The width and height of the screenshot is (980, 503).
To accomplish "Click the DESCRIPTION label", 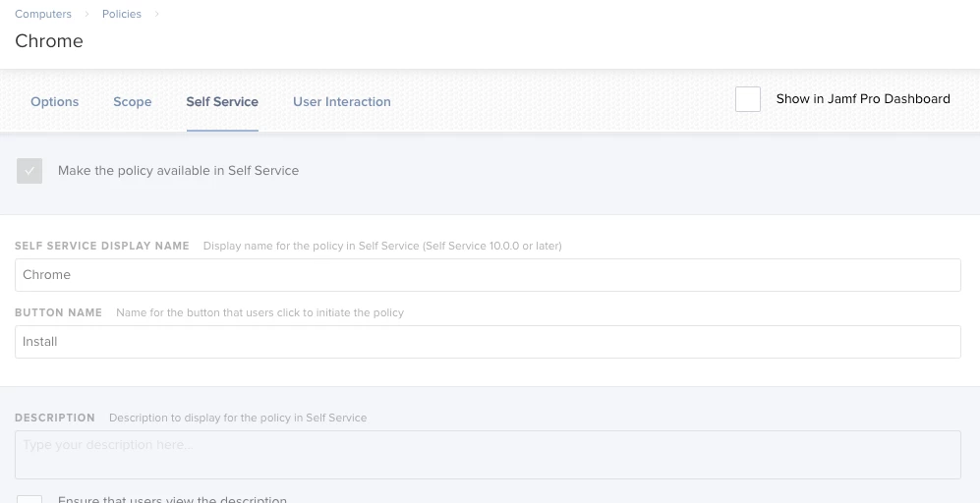I will click(55, 418).
